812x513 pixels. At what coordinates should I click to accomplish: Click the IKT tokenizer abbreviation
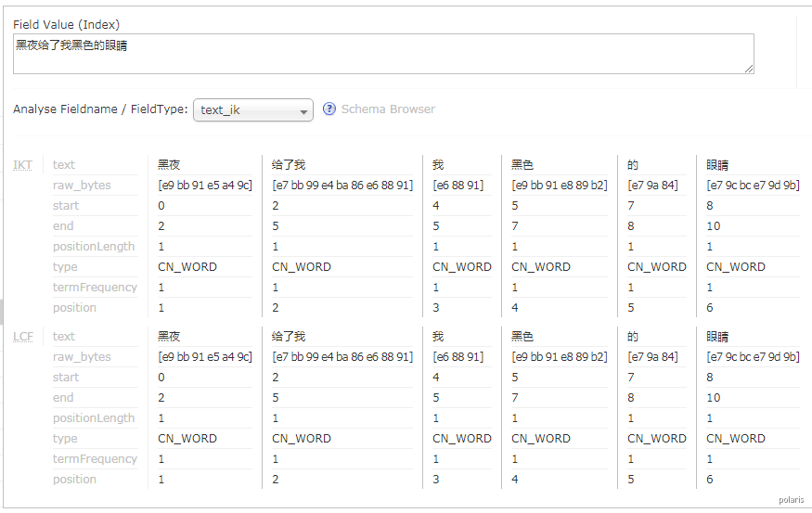coord(22,165)
